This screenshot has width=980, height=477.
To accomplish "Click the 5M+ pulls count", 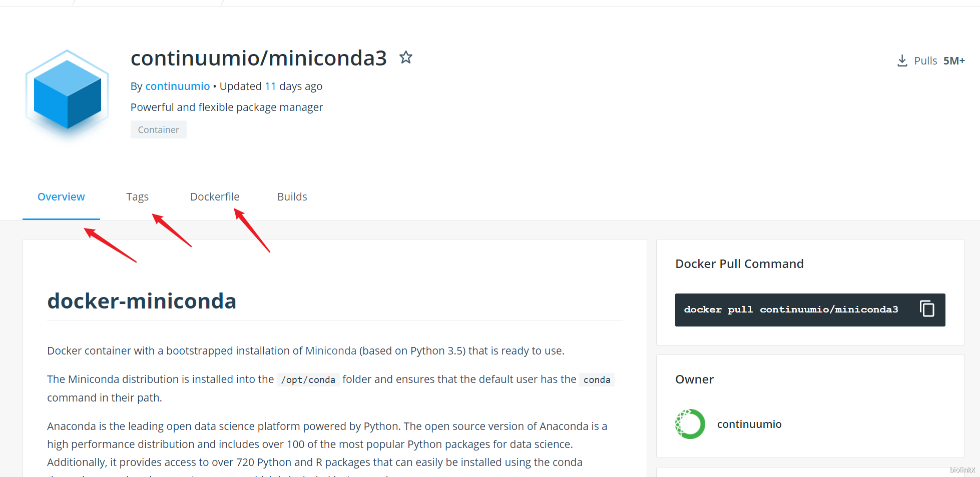I will click(x=953, y=61).
